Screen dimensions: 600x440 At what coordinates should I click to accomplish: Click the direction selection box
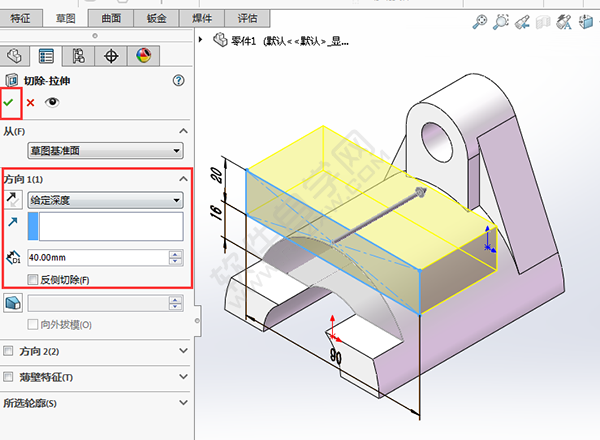(x=105, y=227)
